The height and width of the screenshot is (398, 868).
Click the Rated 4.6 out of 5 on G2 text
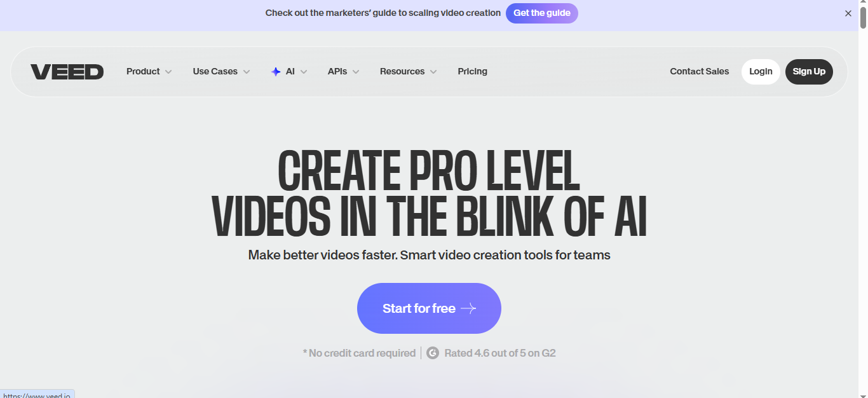pyautogui.click(x=500, y=353)
